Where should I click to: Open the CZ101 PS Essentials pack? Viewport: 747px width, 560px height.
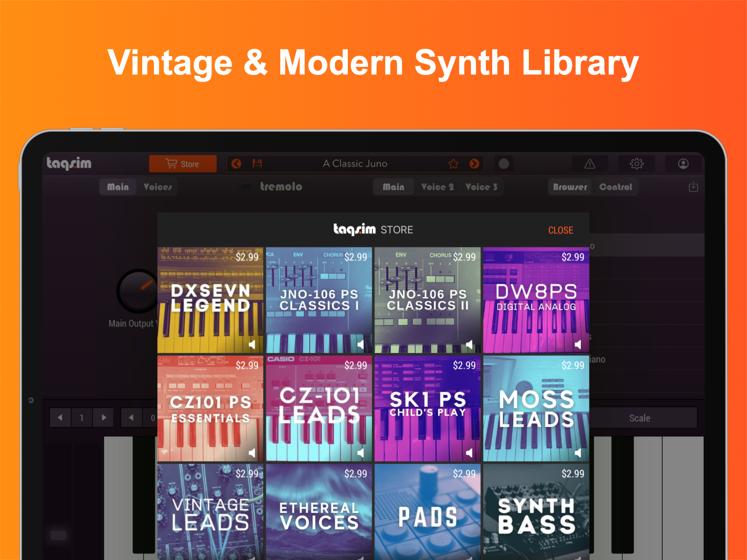pos(210,408)
